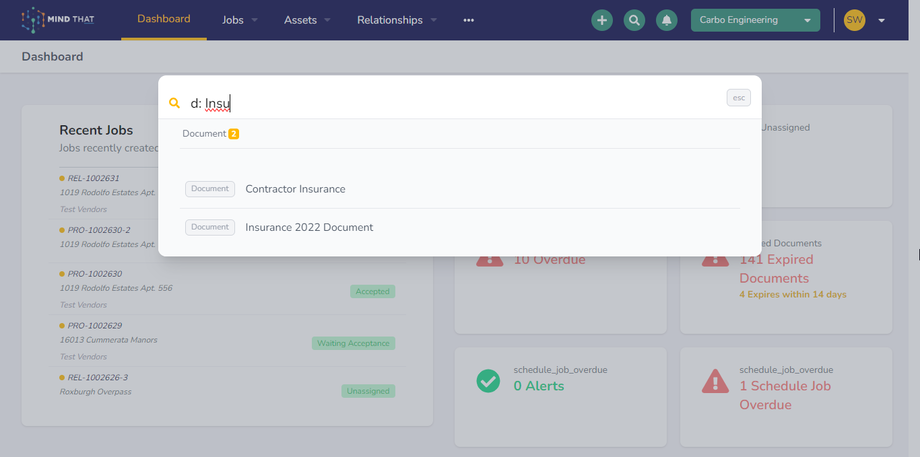Open the Assets menu
Viewport: 920px width, 457px height.
[x=300, y=20]
